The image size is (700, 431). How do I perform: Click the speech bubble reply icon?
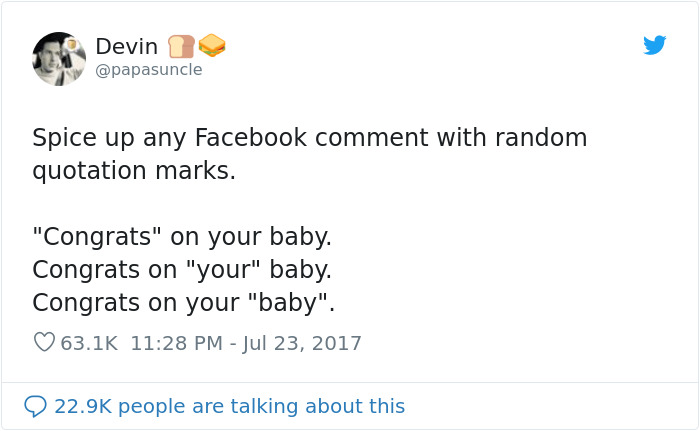click(x=35, y=406)
